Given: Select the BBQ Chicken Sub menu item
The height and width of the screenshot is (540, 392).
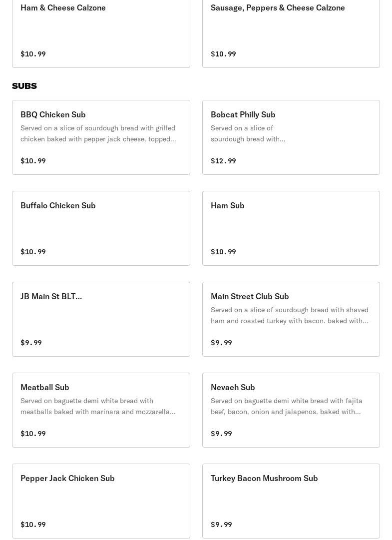Looking at the screenshot, I should [x=101, y=137].
